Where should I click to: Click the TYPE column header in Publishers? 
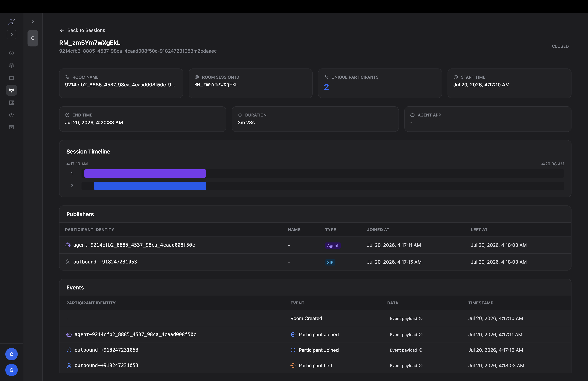coord(330,230)
